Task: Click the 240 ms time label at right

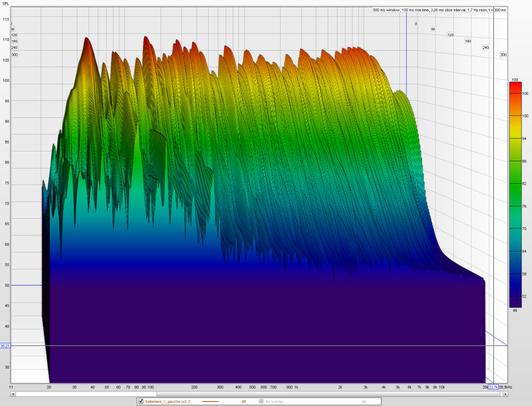Action: tap(486, 47)
